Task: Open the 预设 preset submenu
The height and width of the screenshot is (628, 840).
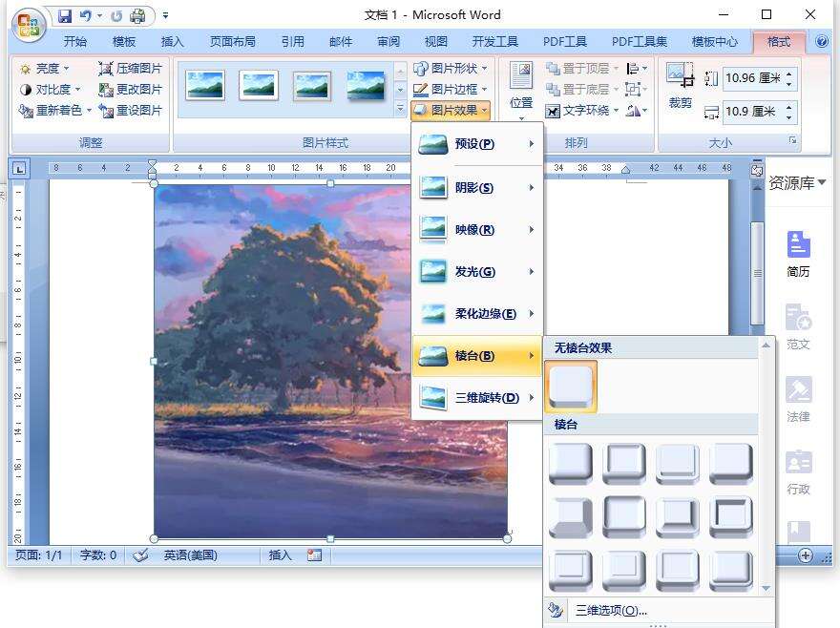Action: tap(476, 143)
